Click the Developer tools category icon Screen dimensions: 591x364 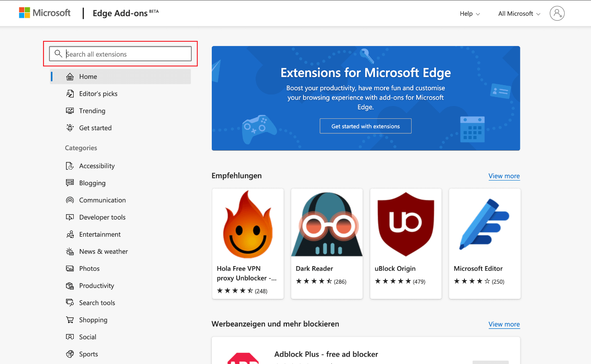tap(70, 217)
